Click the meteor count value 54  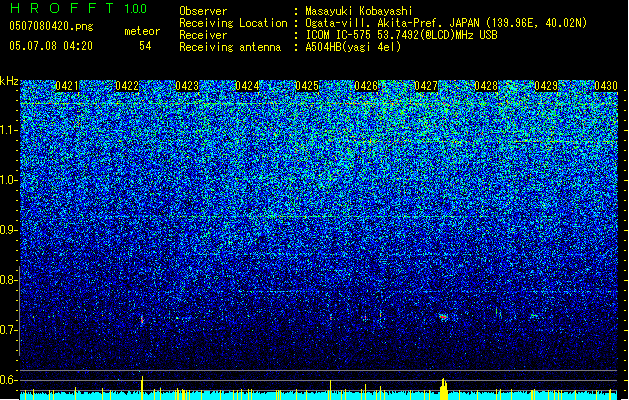145,46
